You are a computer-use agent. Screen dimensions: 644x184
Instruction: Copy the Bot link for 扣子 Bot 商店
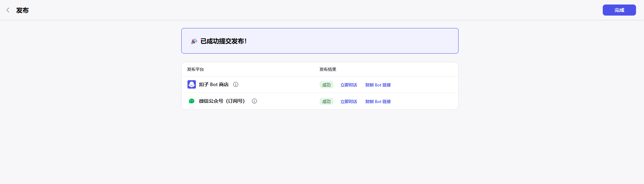(378, 85)
